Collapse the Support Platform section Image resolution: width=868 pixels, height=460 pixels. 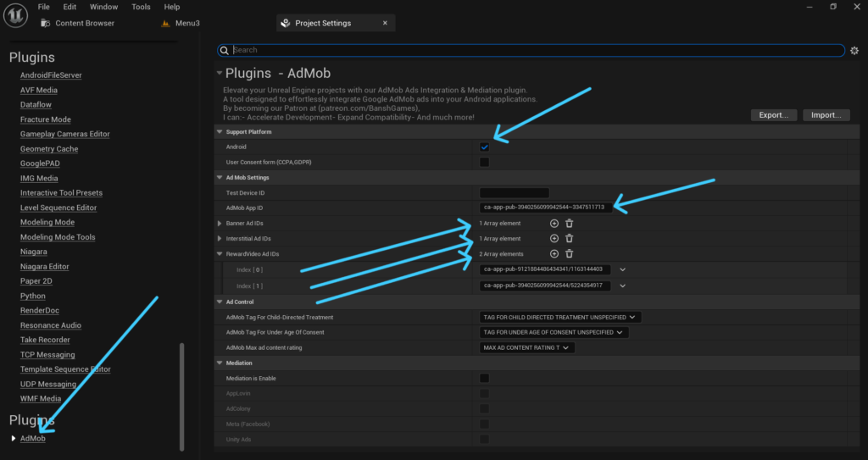tap(220, 132)
